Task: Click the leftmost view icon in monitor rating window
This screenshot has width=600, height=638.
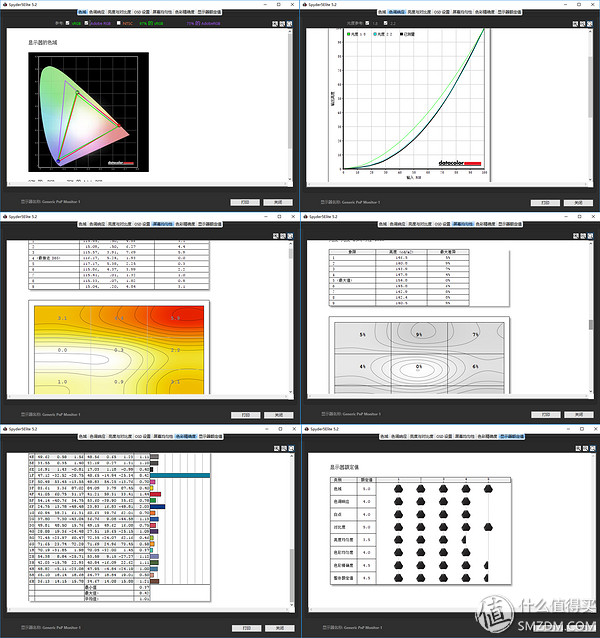Action: 578,448
